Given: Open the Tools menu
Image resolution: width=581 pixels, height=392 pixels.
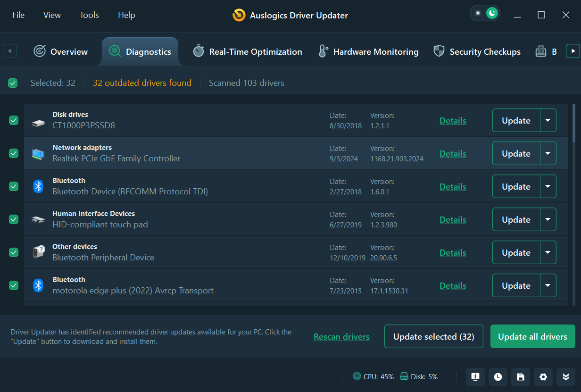Looking at the screenshot, I should pos(89,15).
